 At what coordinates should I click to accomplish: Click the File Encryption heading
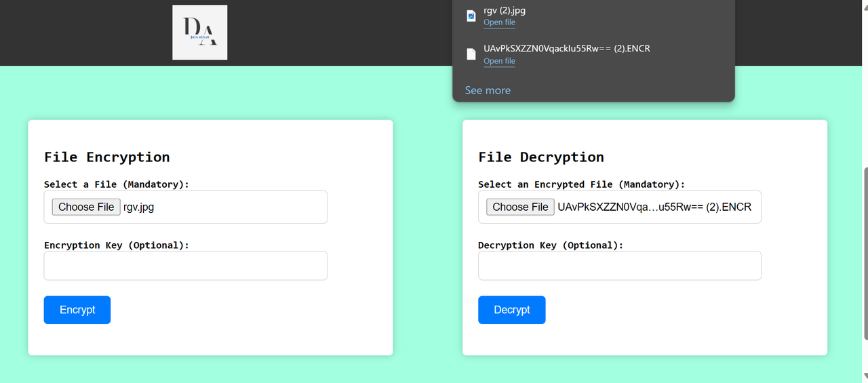[x=107, y=157]
